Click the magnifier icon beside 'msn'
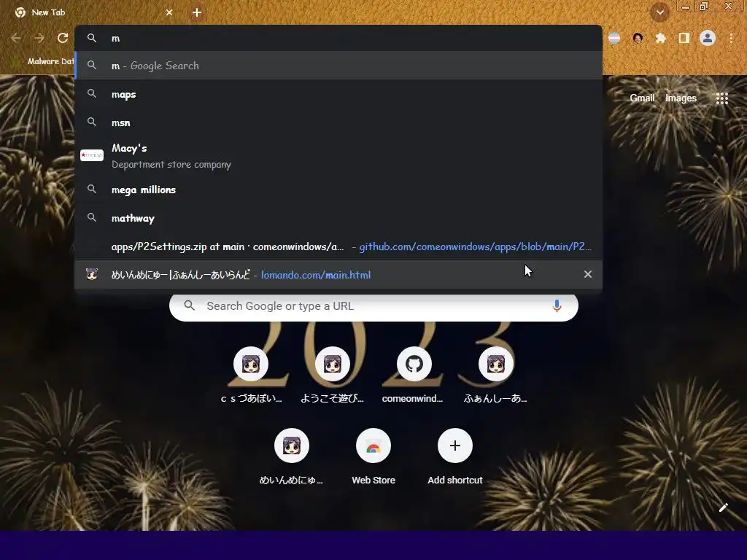The width and height of the screenshot is (747, 560). 92,122
